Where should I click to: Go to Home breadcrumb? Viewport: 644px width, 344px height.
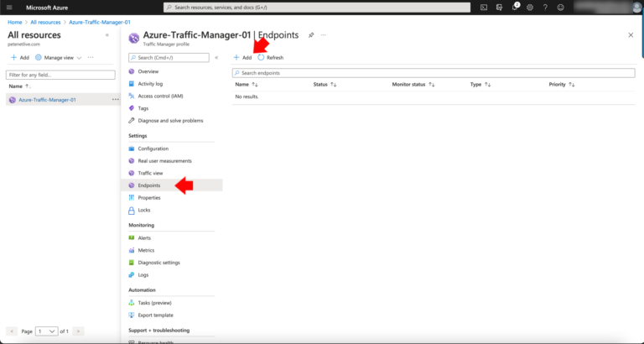15,22
